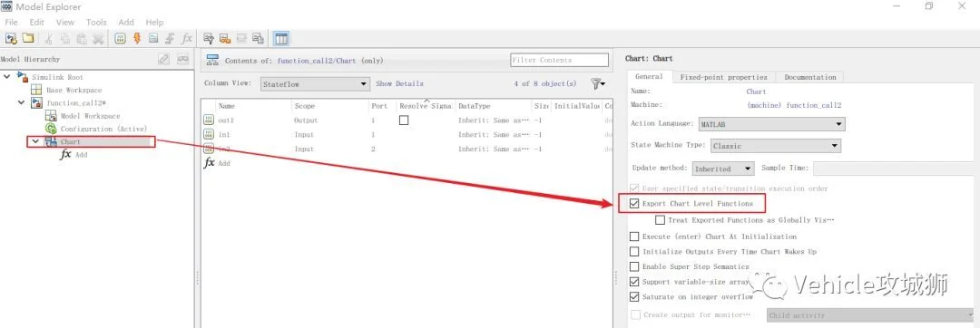
Task: Click the Add Data binary-digits icon
Action: (x=120, y=39)
